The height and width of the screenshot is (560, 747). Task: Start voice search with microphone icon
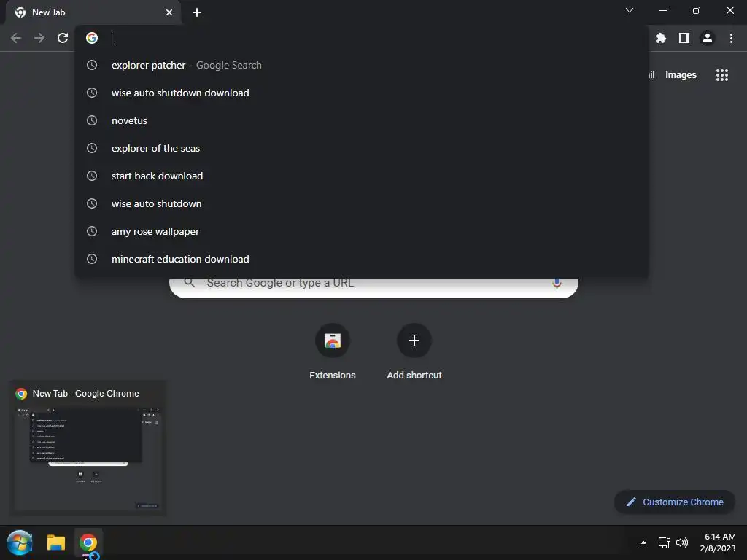tap(557, 284)
